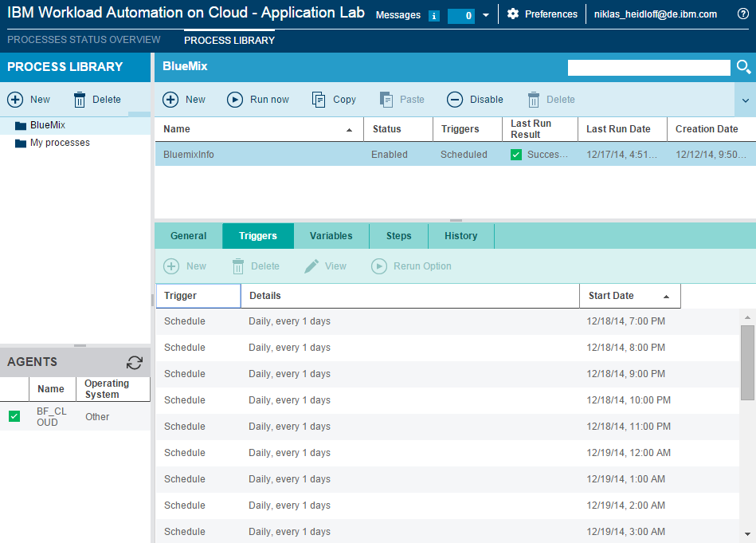Select the schedule starting 12/19/14, 12:00 AM
The width and height of the screenshot is (756, 543).
click(448, 453)
